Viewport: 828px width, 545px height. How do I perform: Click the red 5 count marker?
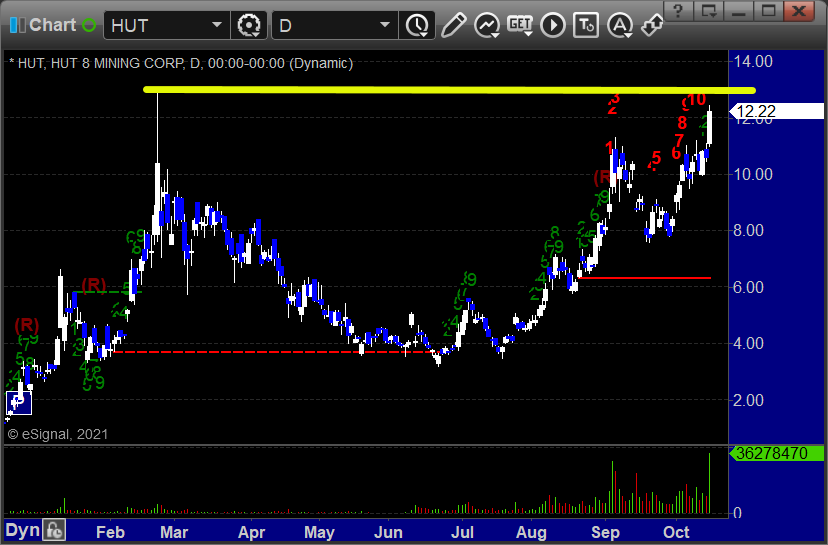click(x=656, y=157)
